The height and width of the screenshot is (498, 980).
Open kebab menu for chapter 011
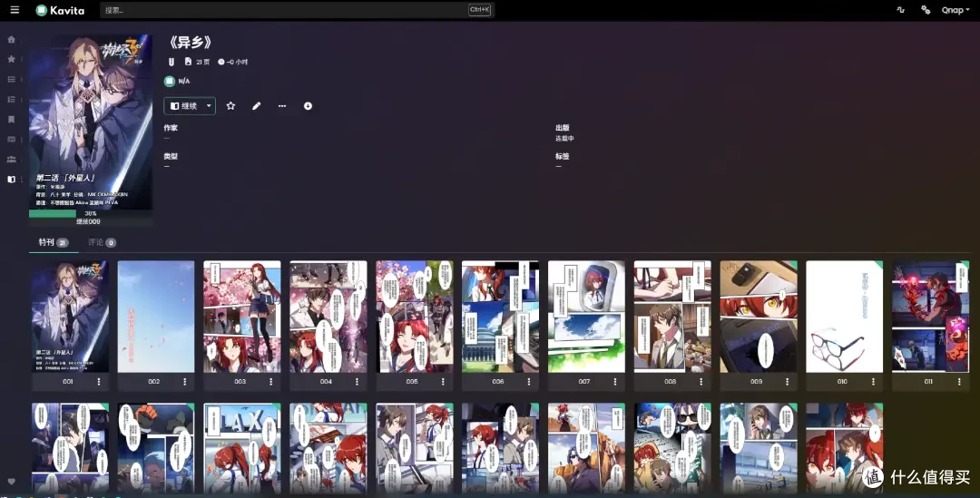(x=959, y=381)
